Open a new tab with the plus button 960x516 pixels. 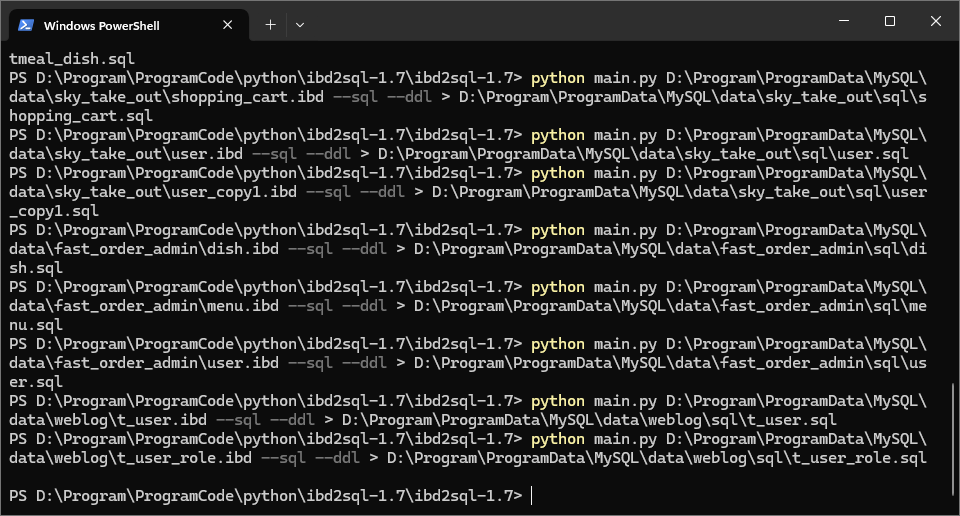270,25
